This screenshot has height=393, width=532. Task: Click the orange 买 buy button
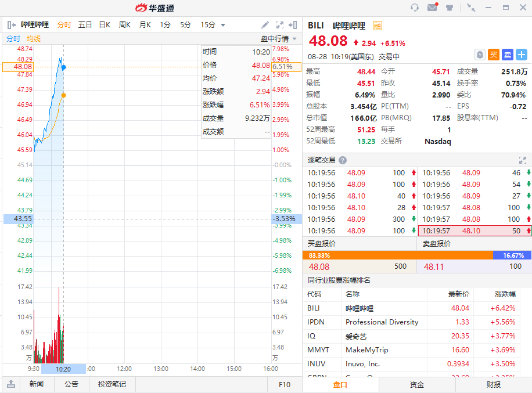[494, 54]
